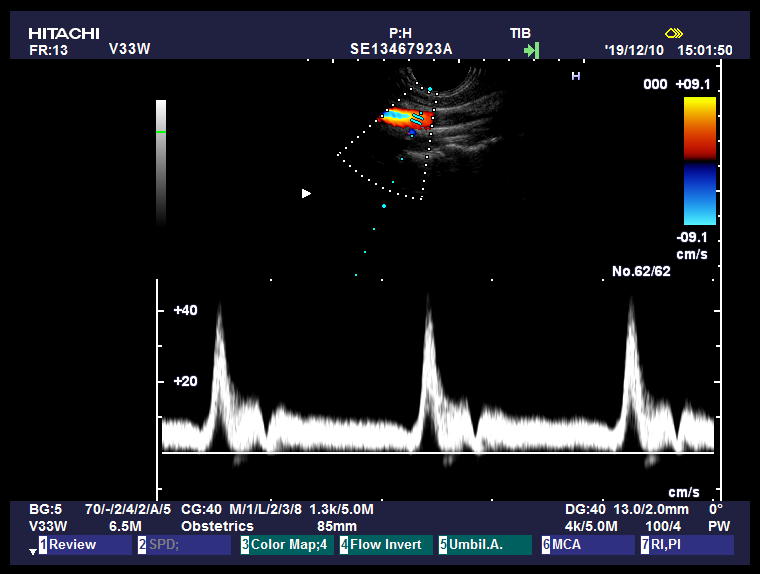Open the SPD; softkey option
760x574 pixels.
pyautogui.click(x=184, y=545)
